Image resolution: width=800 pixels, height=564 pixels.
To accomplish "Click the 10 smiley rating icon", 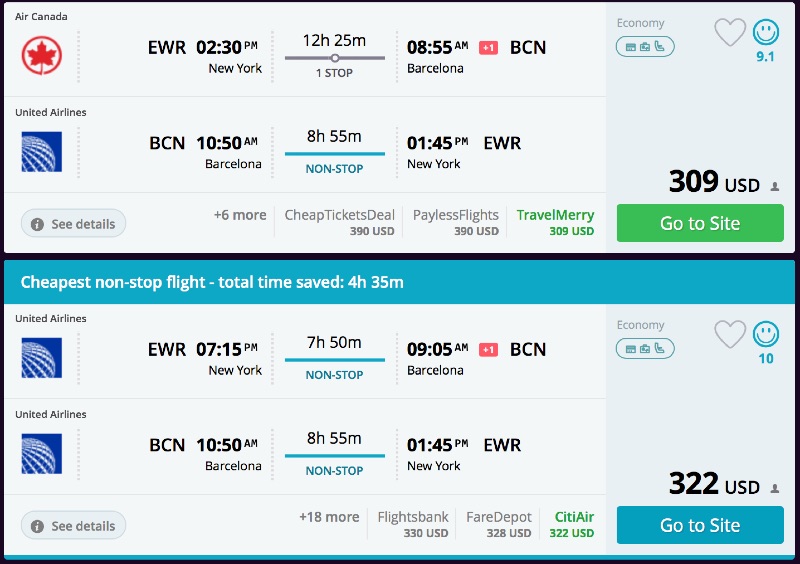I will tap(765, 335).
